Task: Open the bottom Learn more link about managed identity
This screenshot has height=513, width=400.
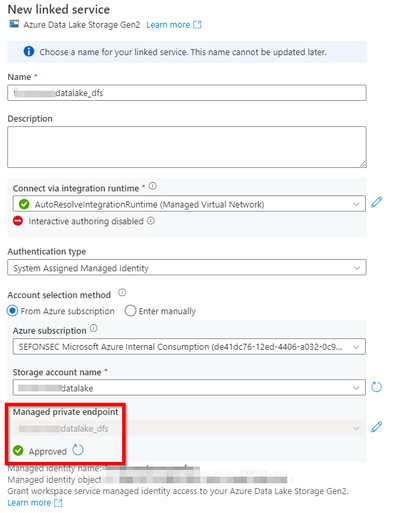Action: pos(29,503)
